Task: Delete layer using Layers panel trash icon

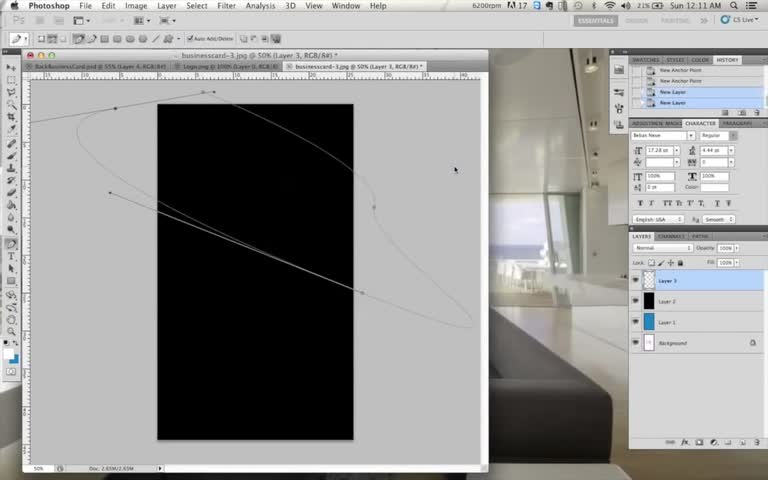Action: click(x=757, y=442)
